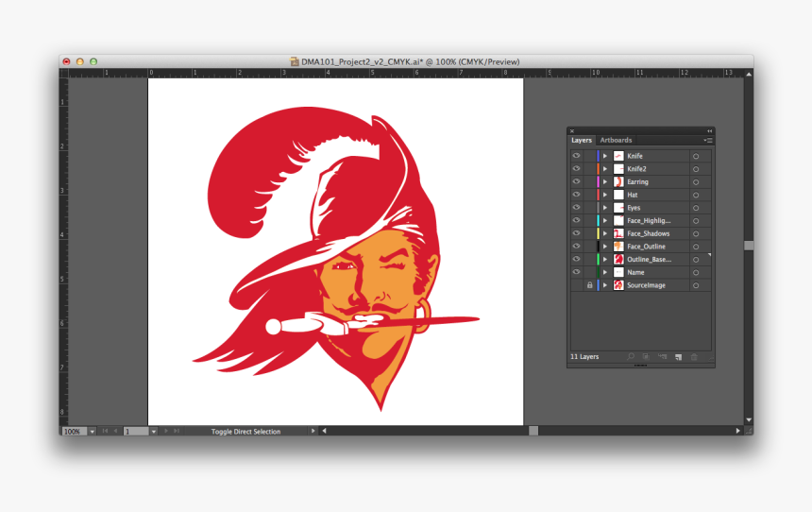812x512 pixels.
Task: Expand the Eyes layer
Action: (x=605, y=208)
